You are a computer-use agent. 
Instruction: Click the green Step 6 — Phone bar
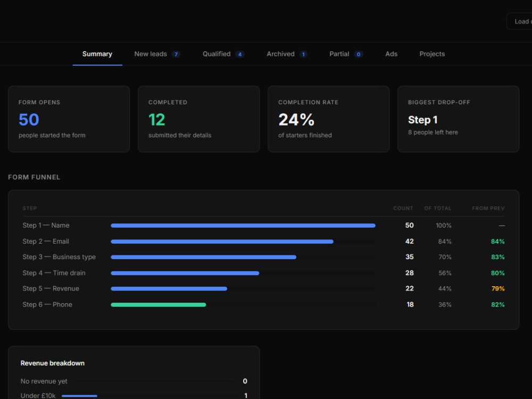point(159,305)
